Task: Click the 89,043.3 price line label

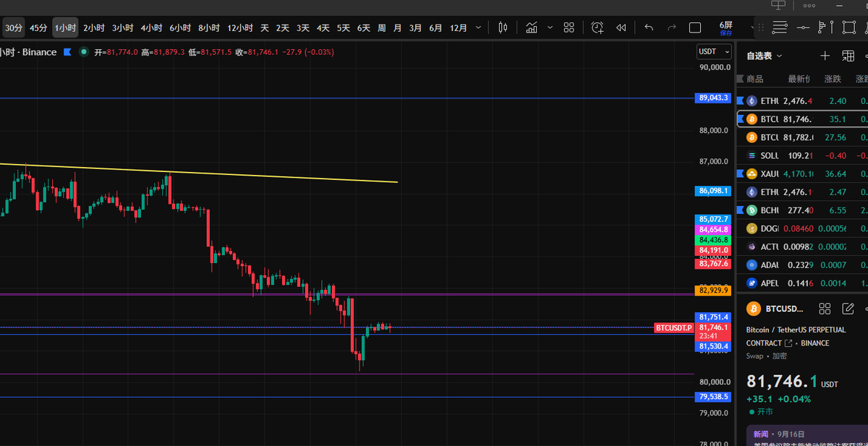Action: (x=714, y=98)
